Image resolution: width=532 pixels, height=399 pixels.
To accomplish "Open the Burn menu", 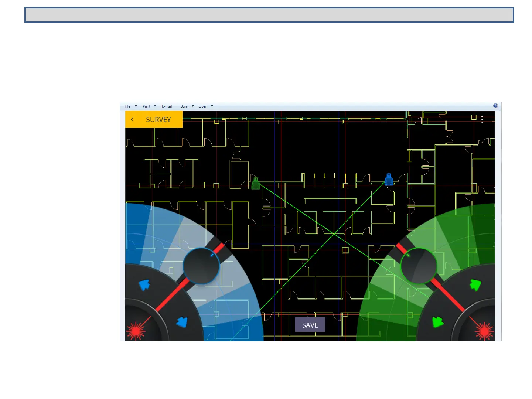I will click(x=184, y=106).
